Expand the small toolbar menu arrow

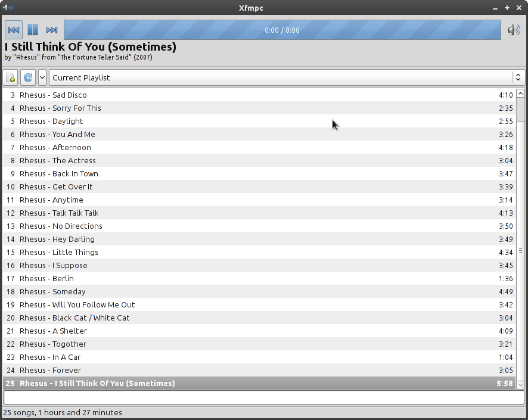click(x=42, y=78)
